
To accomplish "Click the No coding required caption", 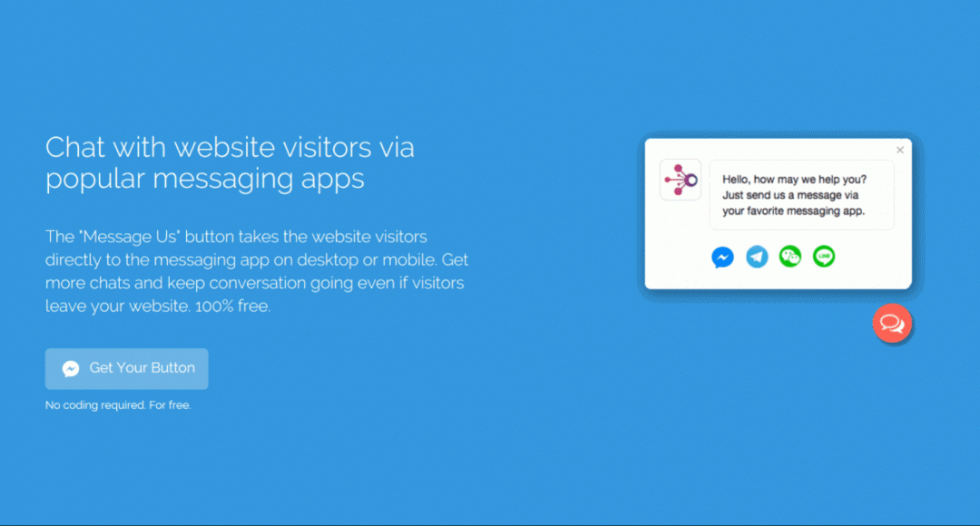I will [118, 405].
